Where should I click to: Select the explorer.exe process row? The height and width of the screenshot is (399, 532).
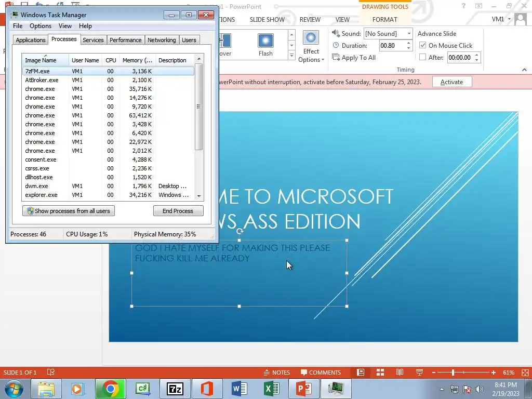pos(108,195)
